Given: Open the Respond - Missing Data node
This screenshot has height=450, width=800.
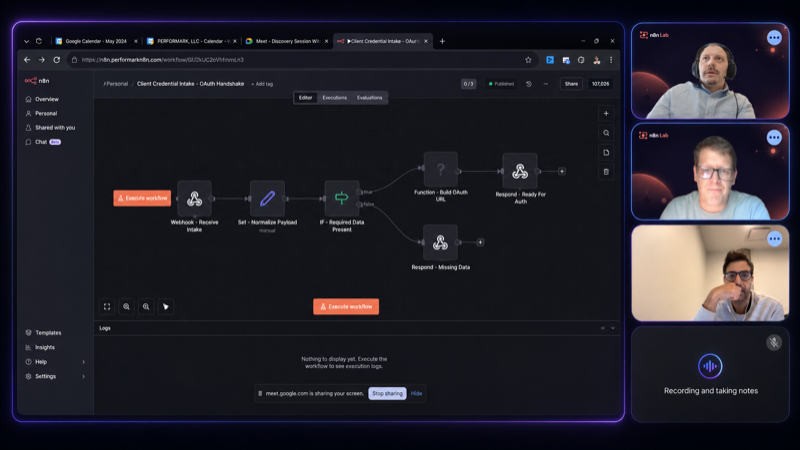Looking at the screenshot, I should click(x=440, y=242).
